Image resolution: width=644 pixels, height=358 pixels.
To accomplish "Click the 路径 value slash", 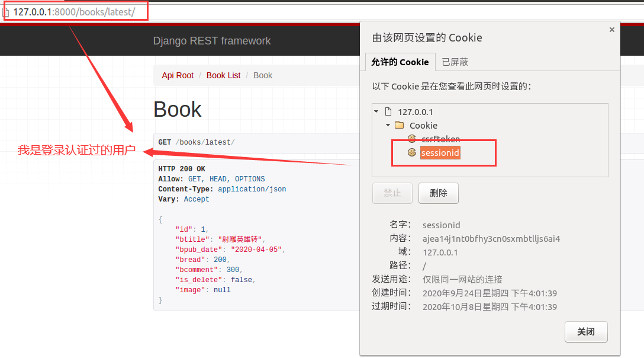I will (424, 266).
